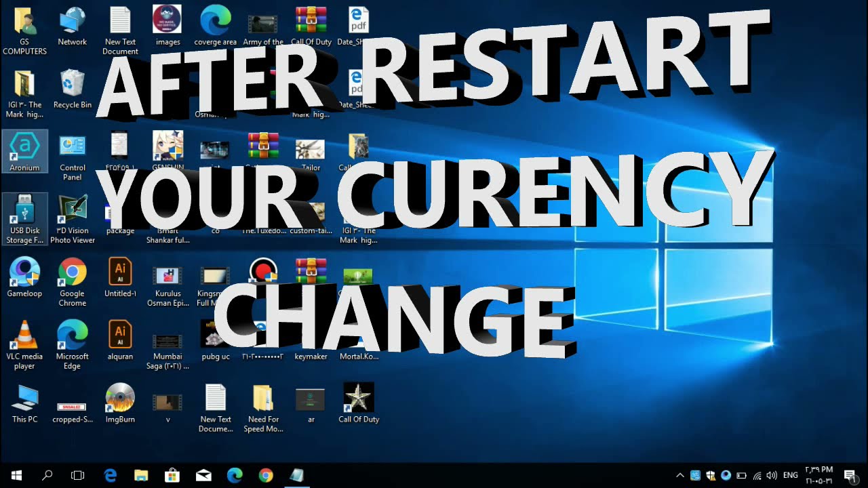Open the IGI 3 folder below GS COMPUTERS
This screenshot has width=868, height=488.
click(24, 94)
